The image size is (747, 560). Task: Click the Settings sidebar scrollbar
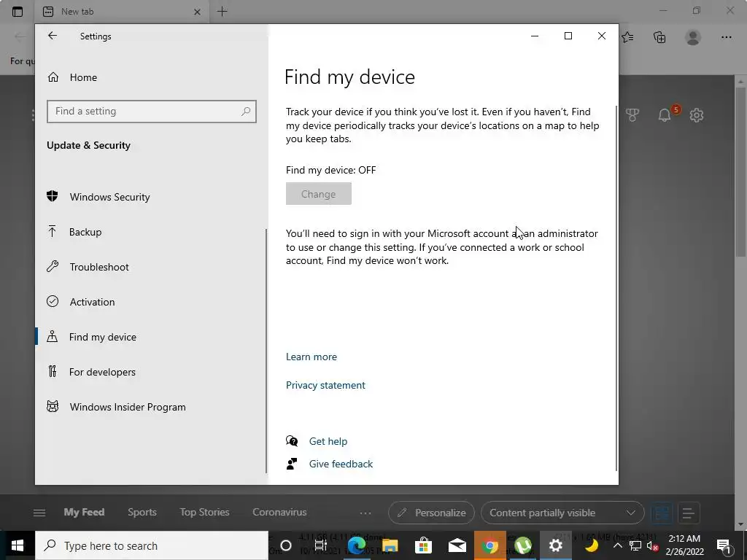click(266, 351)
